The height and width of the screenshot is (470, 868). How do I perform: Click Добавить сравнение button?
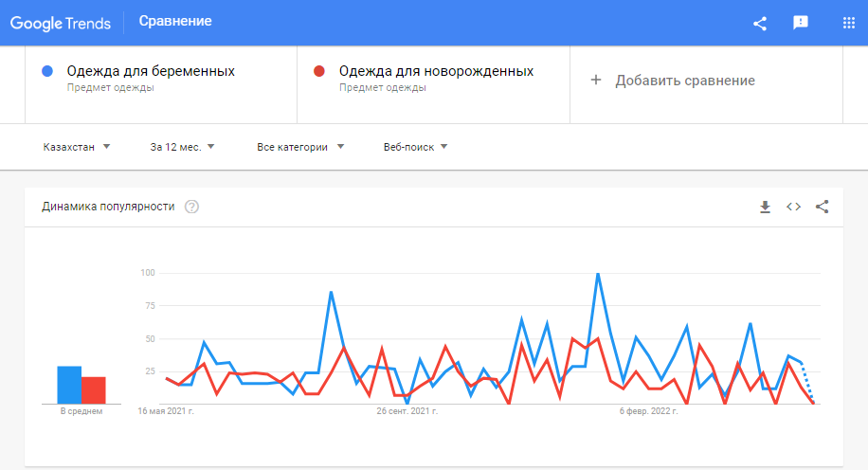[x=684, y=81]
